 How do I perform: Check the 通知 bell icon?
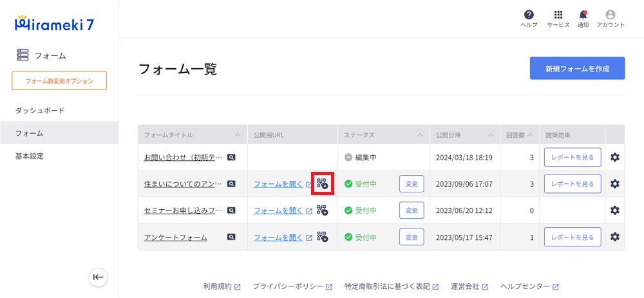pyautogui.click(x=583, y=15)
